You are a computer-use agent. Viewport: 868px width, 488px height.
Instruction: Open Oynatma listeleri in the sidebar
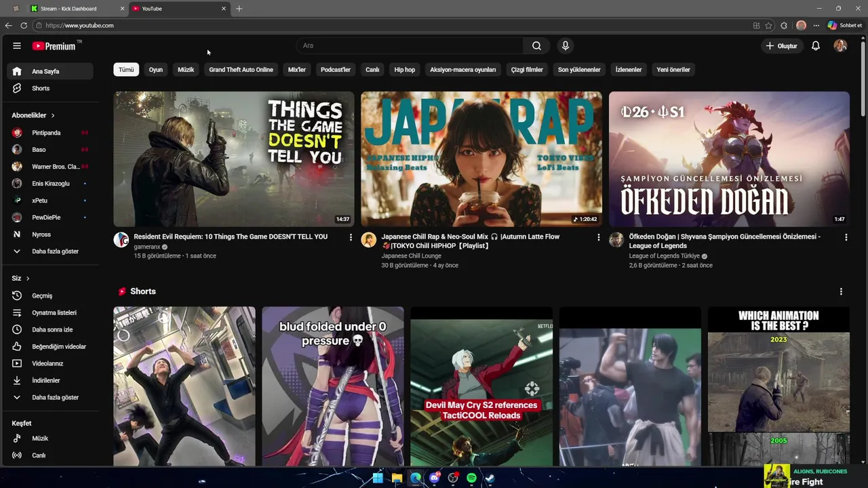51,312
